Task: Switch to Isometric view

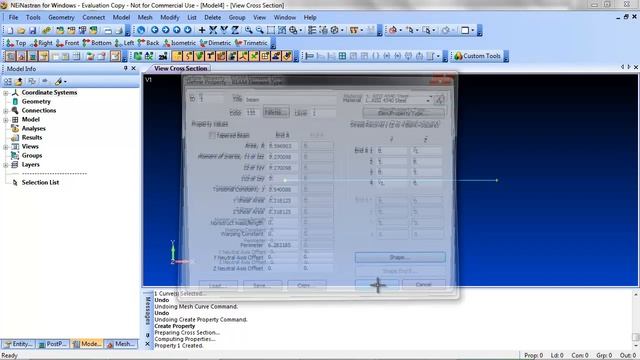Action: 179,43
